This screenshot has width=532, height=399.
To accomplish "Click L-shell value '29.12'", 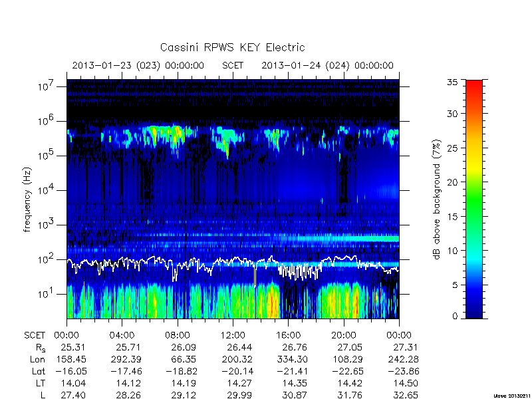I will 184,395.
